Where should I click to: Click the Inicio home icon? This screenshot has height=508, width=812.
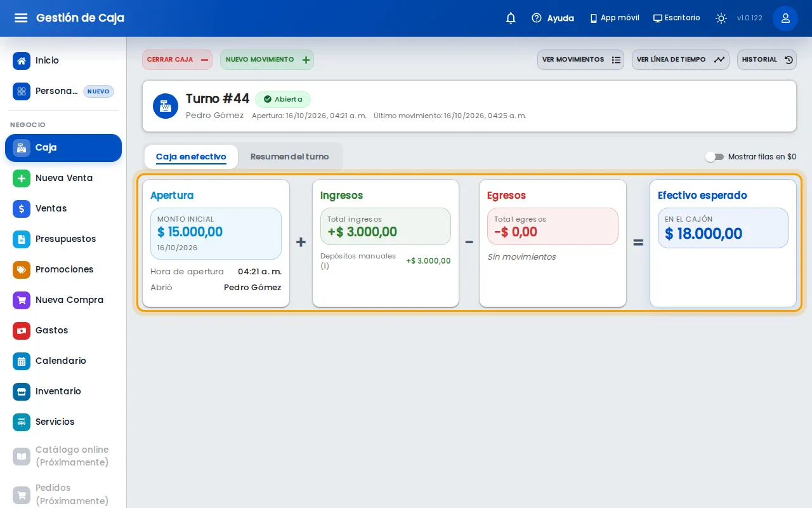click(22, 61)
